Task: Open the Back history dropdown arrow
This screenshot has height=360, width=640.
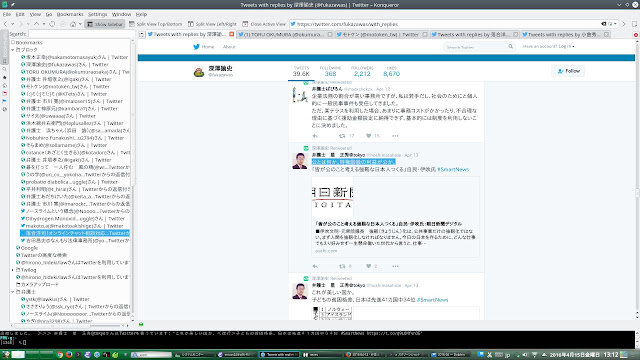Action: tap(13, 24)
